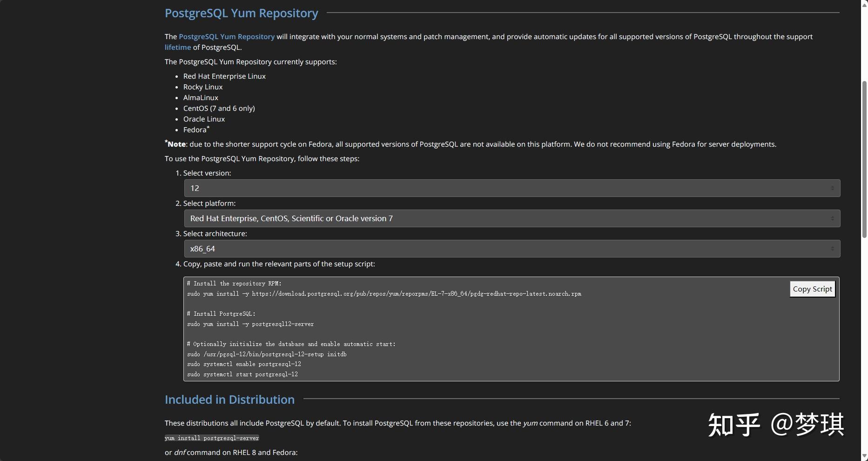This screenshot has width=868, height=461.
Task: Click the "yum install -y postgresql12-server" line
Action: (250, 324)
